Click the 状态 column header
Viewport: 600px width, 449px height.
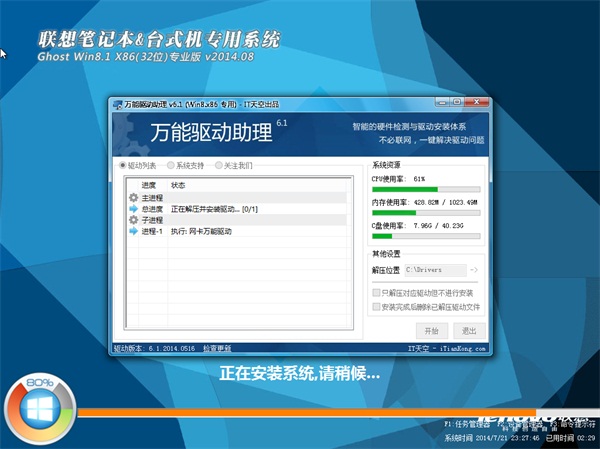click(x=178, y=185)
